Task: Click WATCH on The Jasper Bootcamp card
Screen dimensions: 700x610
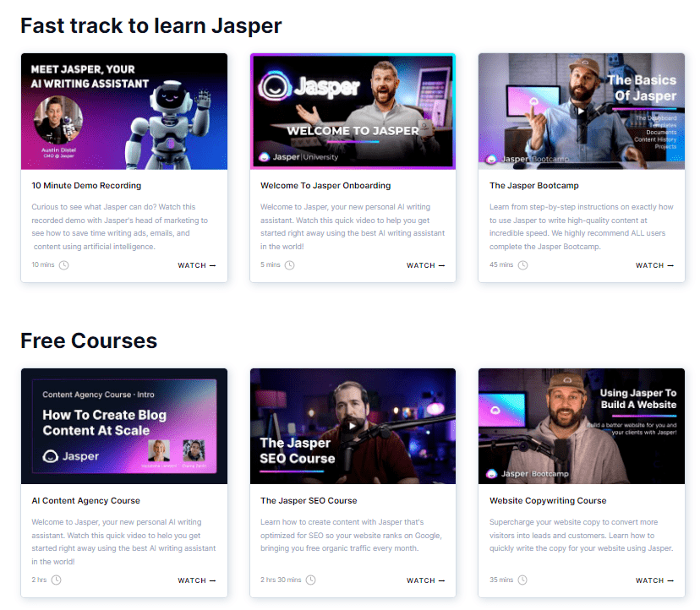Action: point(654,265)
